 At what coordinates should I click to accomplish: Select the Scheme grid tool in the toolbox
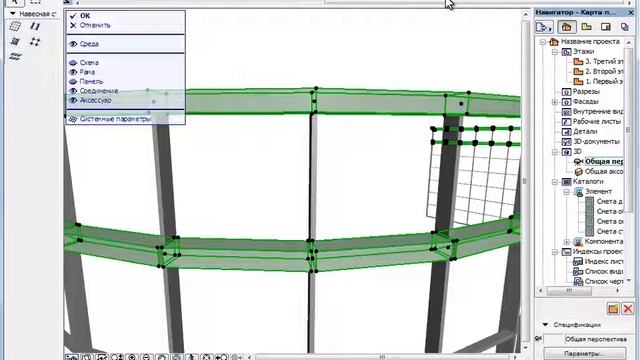click(15, 27)
